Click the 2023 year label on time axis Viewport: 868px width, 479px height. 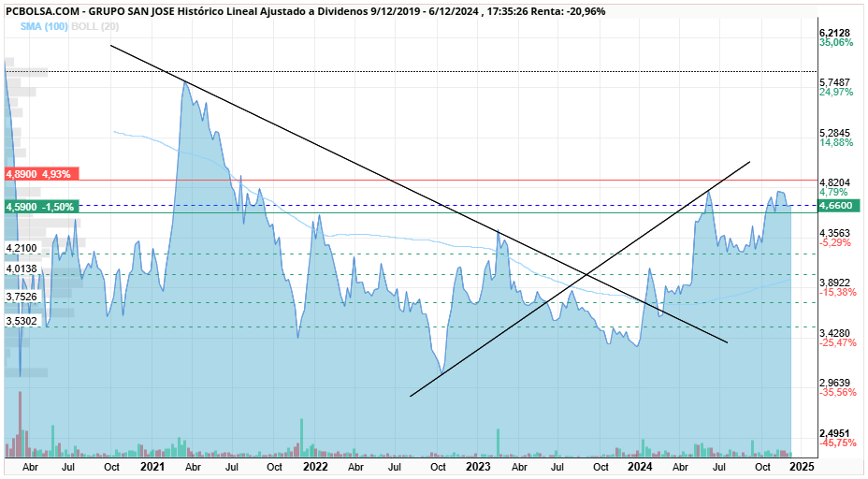coord(478,467)
